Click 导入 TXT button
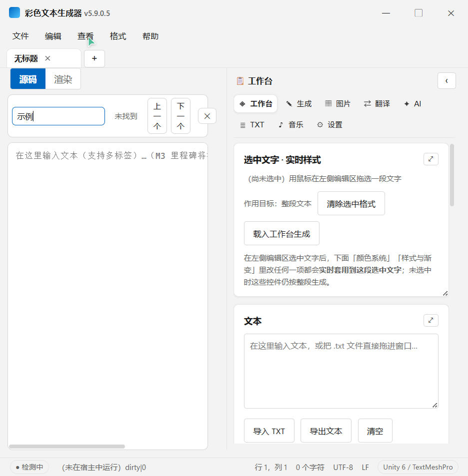This screenshot has height=476, width=468. [x=269, y=431]
